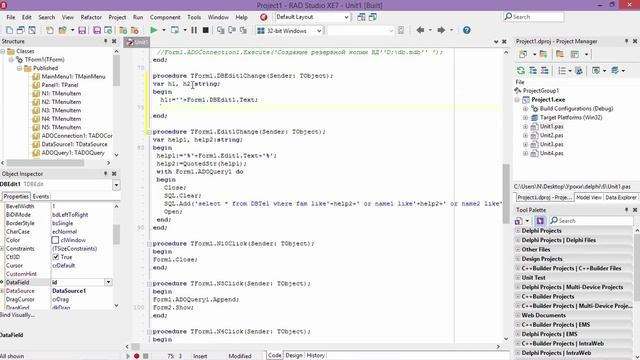Open the Refactor menu
Image resolution: width=640 pixels, height=360 pixels.
pos(91,17)
